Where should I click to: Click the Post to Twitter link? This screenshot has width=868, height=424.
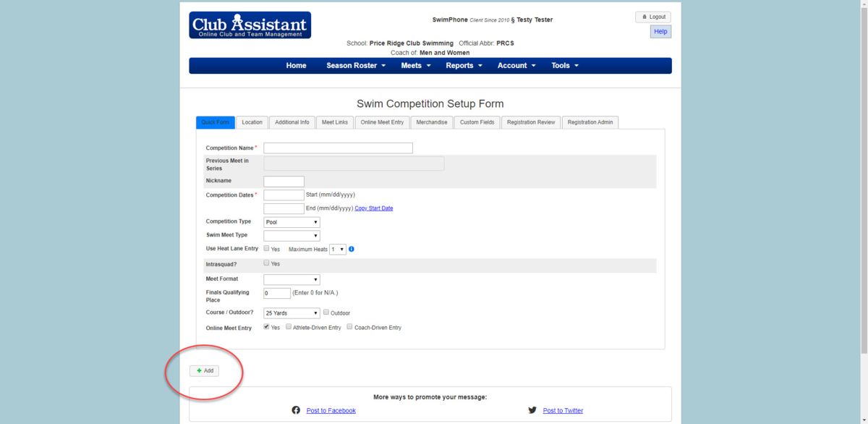pos(563,410)
